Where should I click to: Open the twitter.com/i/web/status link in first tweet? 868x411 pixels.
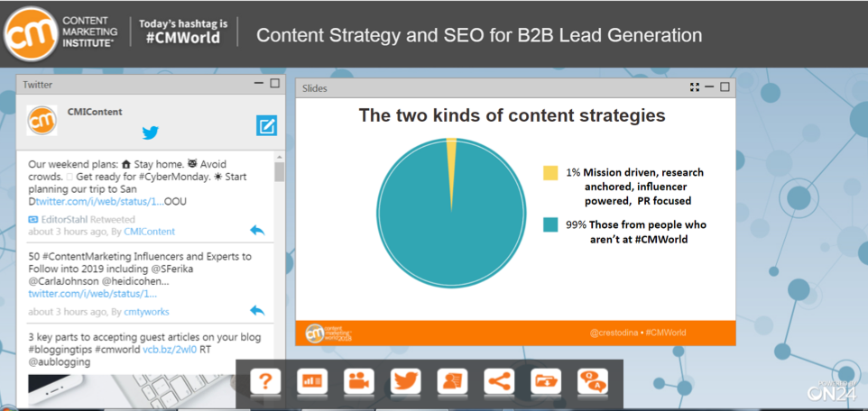(x=100, y=201)
